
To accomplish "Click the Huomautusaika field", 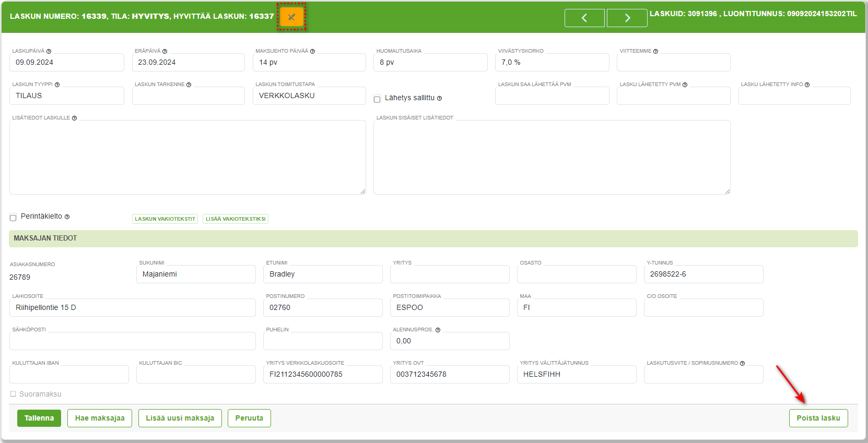I will tap(431, 62).
